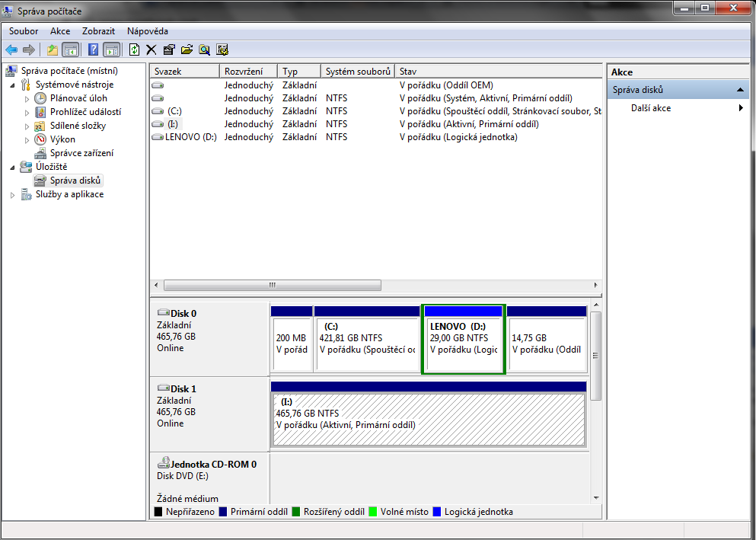The image size is (756, 540).
Task: Toggle the action pane toolbar button
Action: pyautogui.click(x=111, y=50)
